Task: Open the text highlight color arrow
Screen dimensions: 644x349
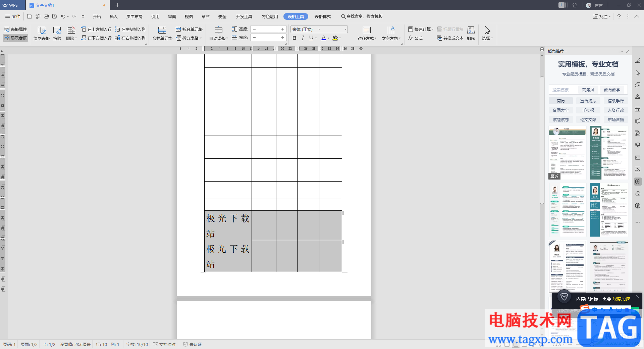Action: pos(340,38)
